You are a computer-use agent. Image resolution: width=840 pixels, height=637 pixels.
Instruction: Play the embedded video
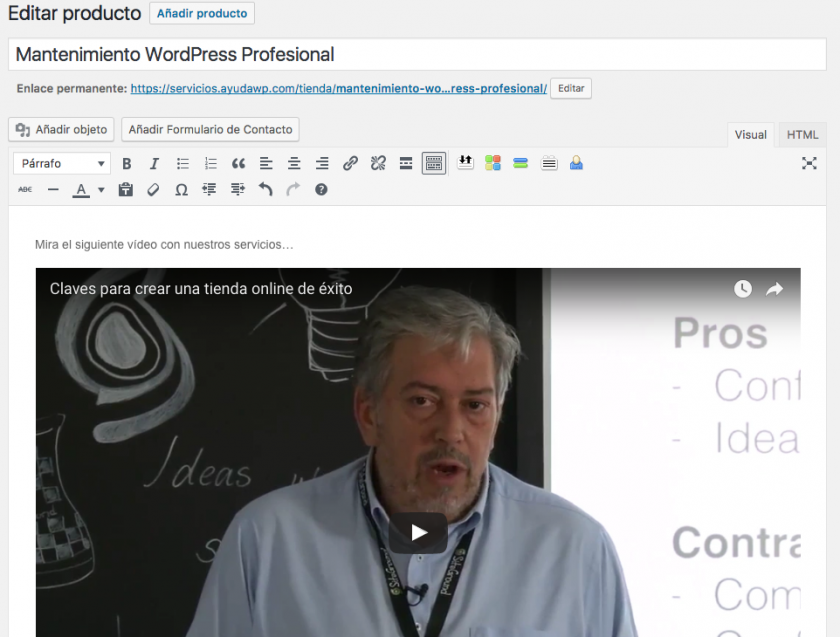click(418, 532)
